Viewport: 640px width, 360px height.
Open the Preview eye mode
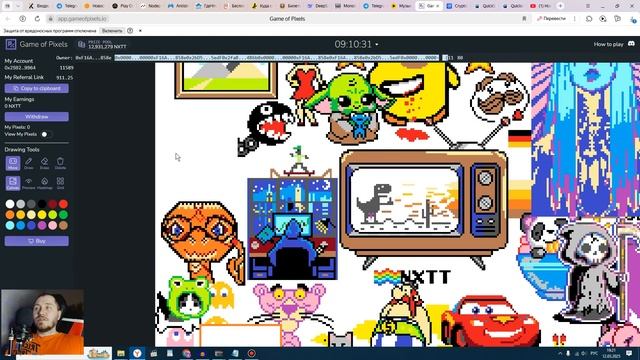[29, 183]
